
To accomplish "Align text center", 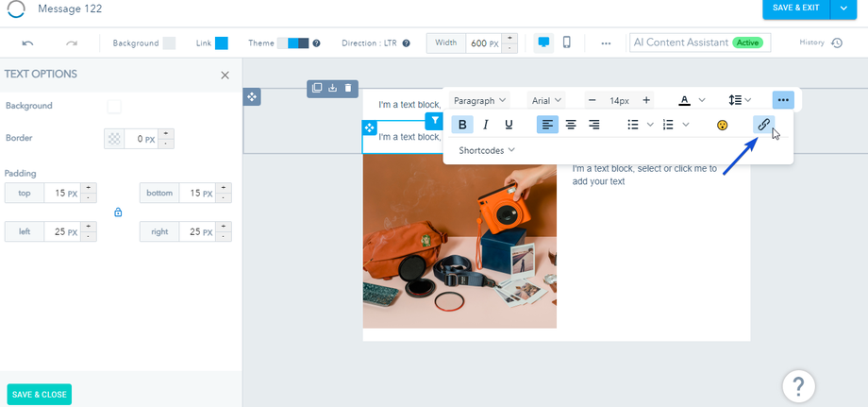I will (571, 125).
